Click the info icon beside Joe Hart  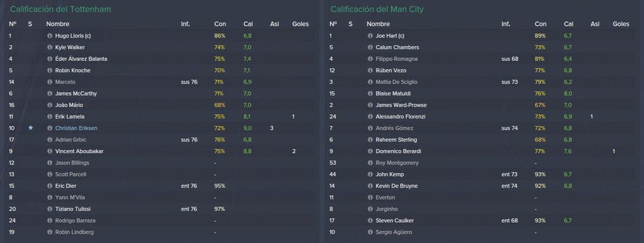point(370,36)
